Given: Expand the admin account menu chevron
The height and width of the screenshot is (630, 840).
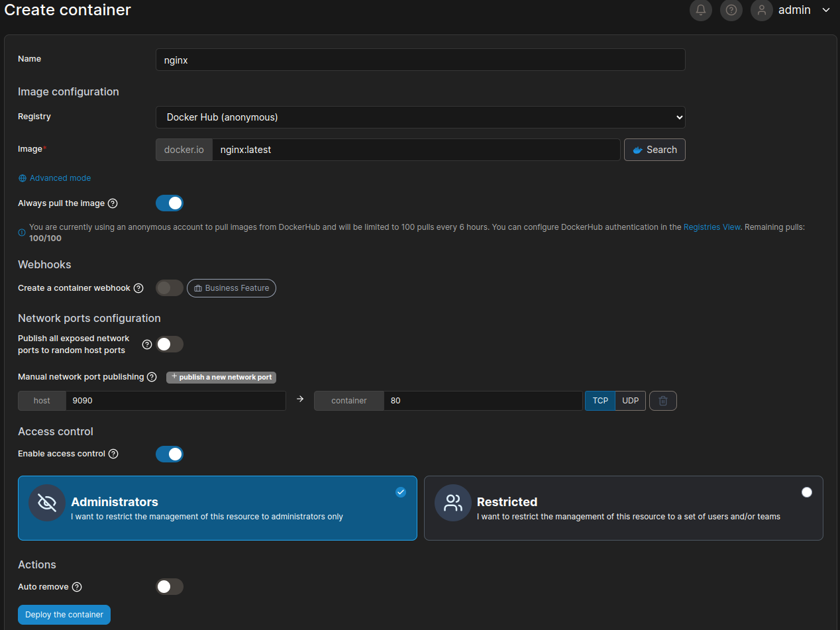Looking at the screenshot, I should [x=825, y=10].
